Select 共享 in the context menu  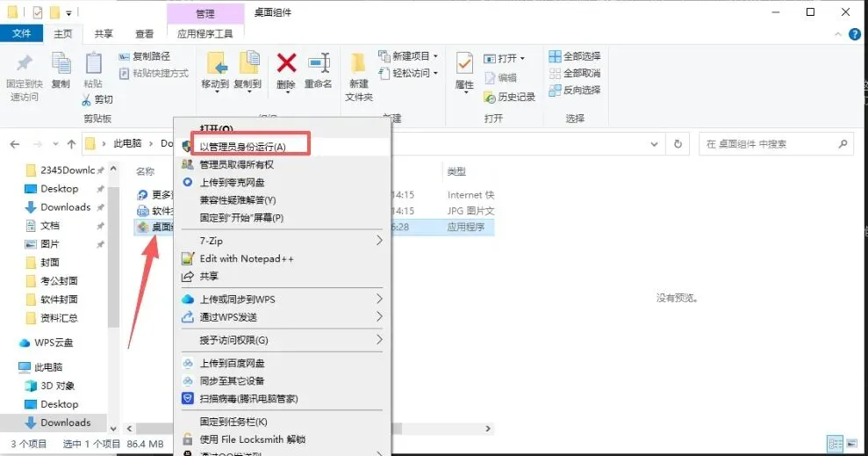pyautogui.click(x=283, y=276)
